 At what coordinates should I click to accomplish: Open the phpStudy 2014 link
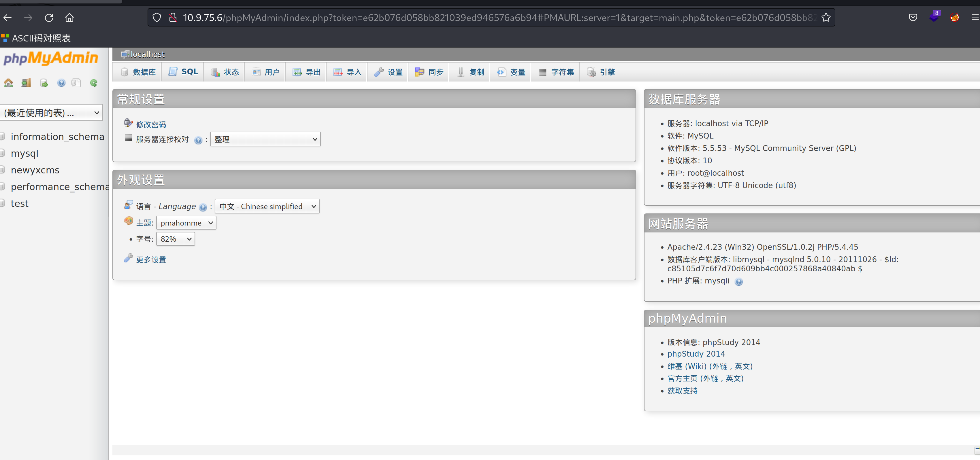(696, 354)
